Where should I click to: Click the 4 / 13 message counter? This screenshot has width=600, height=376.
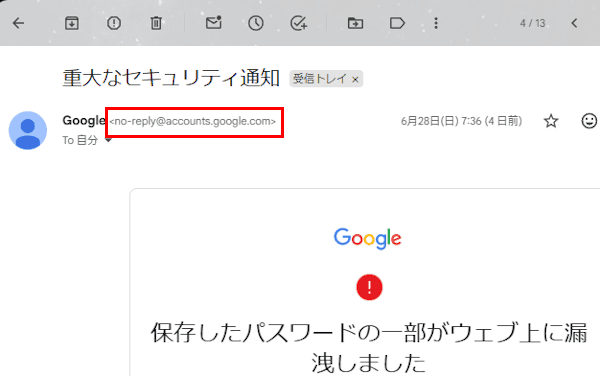point(532,23)
